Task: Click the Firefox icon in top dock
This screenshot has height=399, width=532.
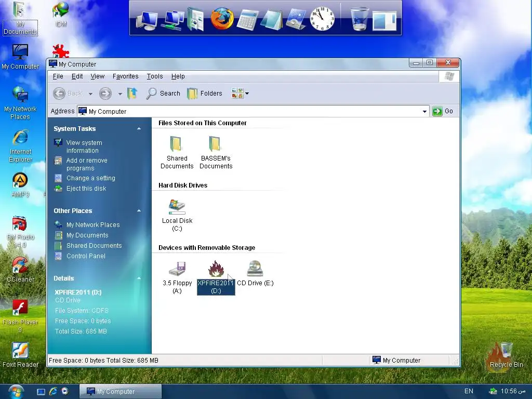Action: 222,18
